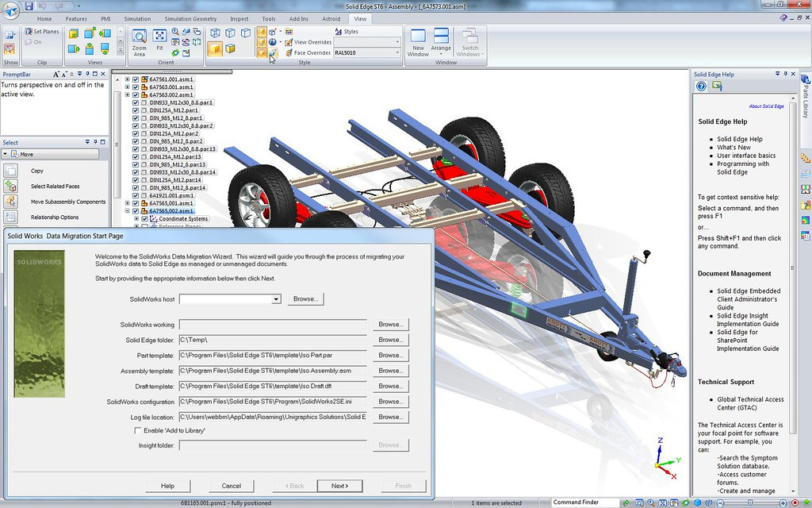Click the Fit view icon
812x508 pixels.
click(159, 41)
